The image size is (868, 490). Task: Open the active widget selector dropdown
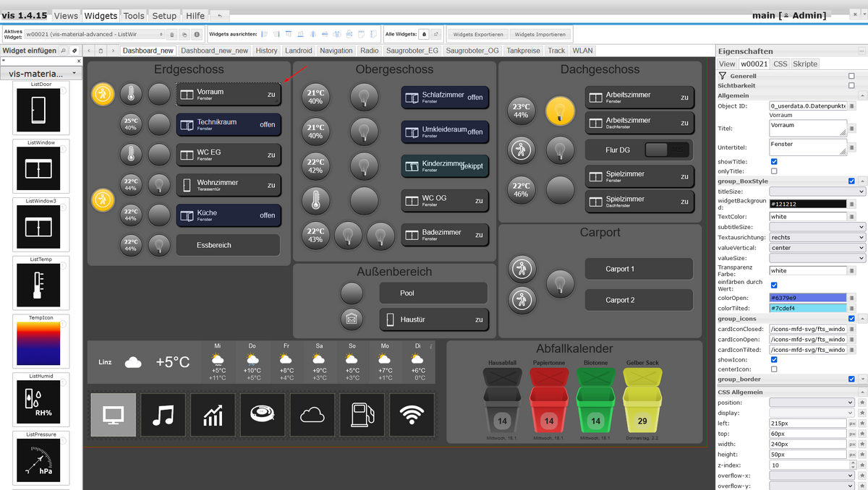(x=94, y=34)
